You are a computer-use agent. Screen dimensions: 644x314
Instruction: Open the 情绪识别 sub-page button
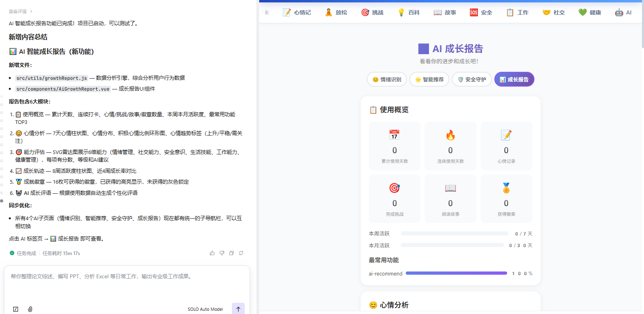[x=387, y=79]
